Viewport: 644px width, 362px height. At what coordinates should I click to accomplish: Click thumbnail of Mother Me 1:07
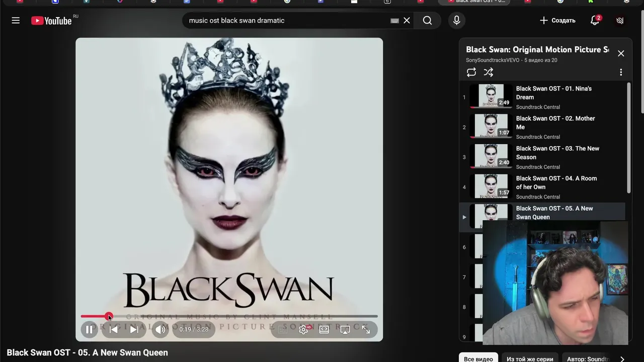(x=491, y=126)
